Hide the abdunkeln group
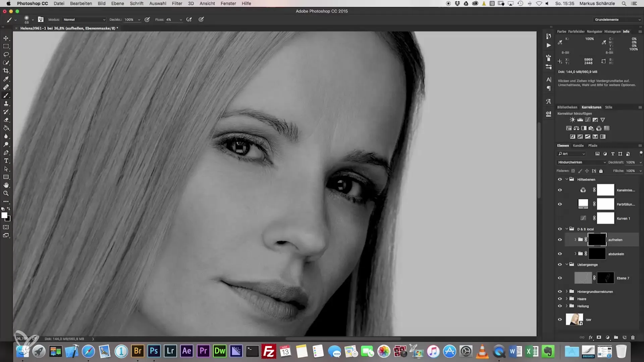The image size is (644, 362). click(560, 254)
